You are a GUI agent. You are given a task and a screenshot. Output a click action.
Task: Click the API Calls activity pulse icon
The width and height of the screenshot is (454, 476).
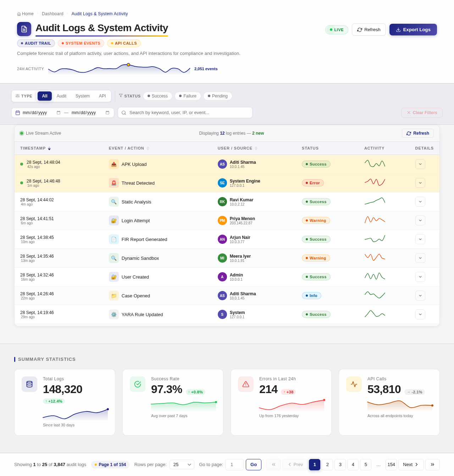coord(354,384)
